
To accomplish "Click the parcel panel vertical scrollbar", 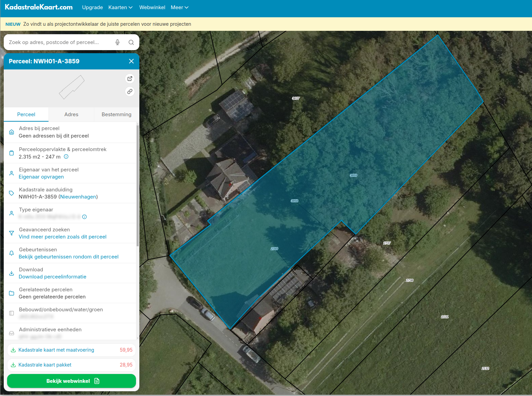I will pyautogui.click(x=137, y=186).
